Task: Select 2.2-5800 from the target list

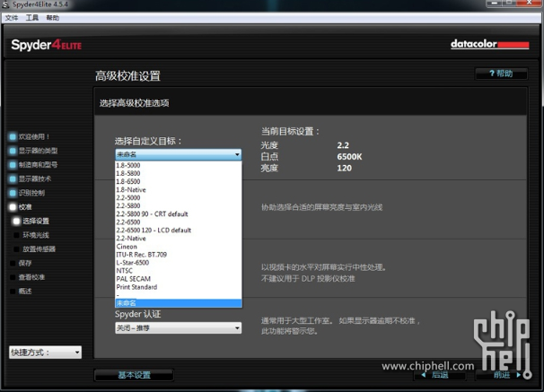Action: [179, 206]
